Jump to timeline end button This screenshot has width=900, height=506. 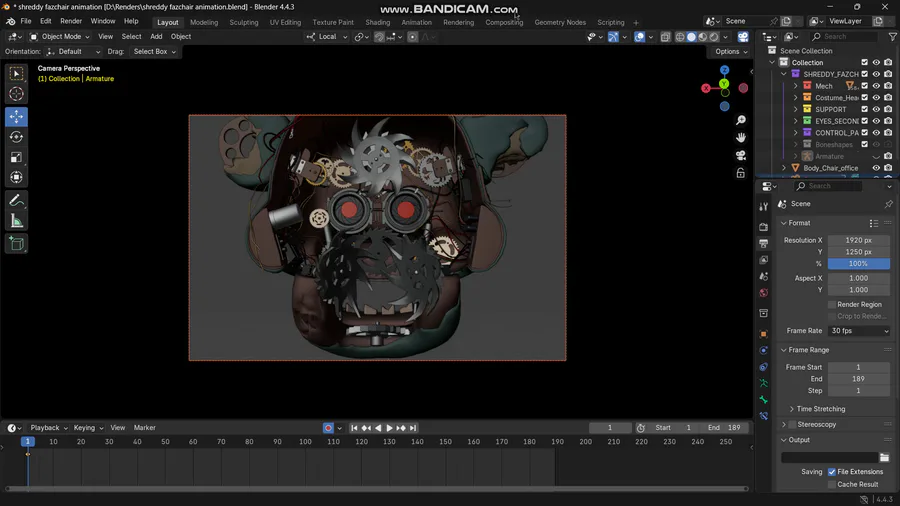[x=413, y=428]
